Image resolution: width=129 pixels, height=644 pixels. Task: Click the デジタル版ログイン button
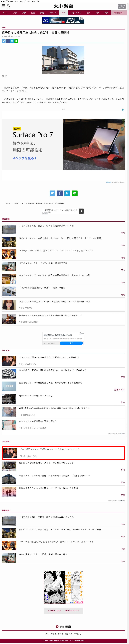pyautogui.click(x=121, y=6)
